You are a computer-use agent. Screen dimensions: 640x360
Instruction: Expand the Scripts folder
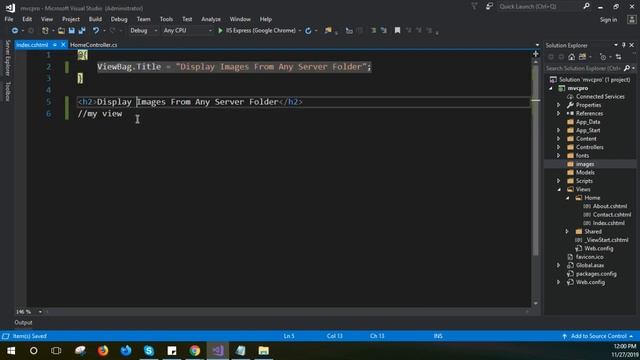pos(559,181)
